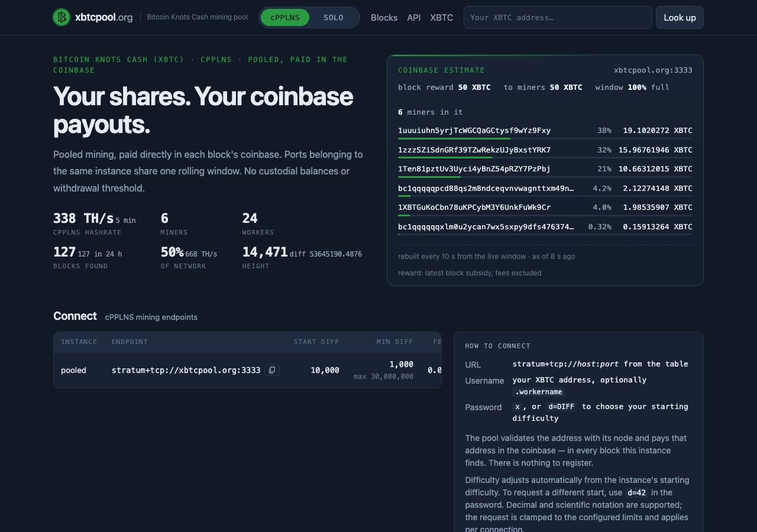Click the 0.15913264 XBTC payout amount
This screenshot has height=532, width=757.
click(x=658, y=227)
